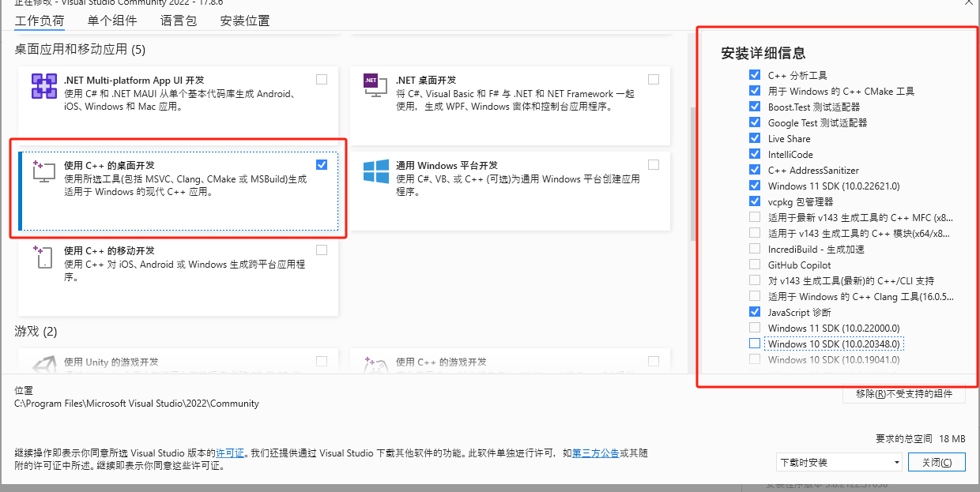Tick the 通用 Windows 平台开发 checkbox

point(654,164)
